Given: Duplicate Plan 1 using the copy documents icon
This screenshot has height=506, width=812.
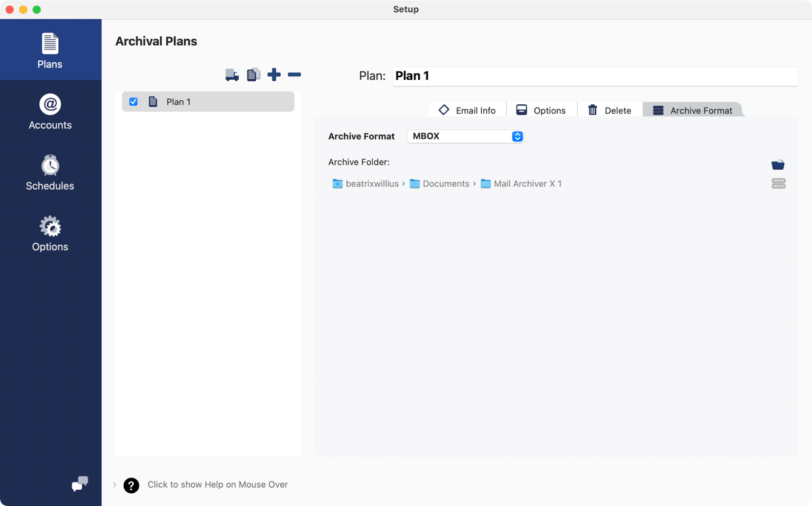Looking at the screenshot, I should pos(253,74).
